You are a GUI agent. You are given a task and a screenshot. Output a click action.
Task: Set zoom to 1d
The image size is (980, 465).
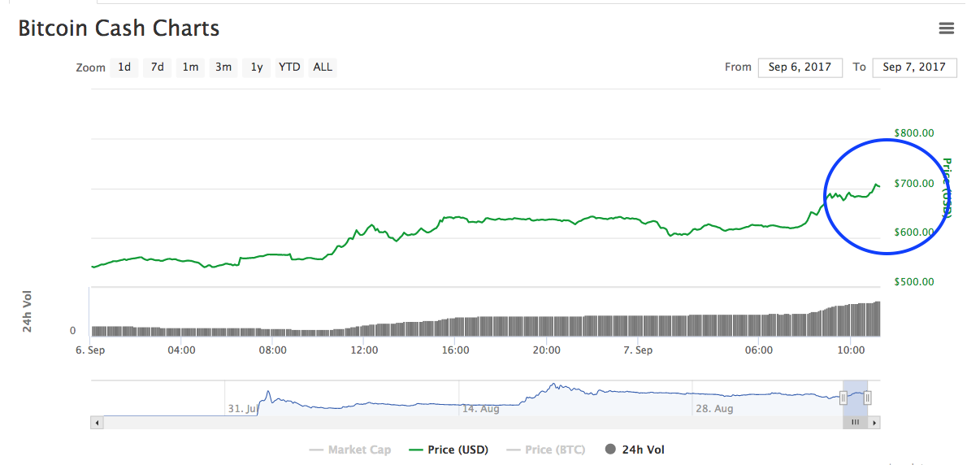[x=124, y=67]
